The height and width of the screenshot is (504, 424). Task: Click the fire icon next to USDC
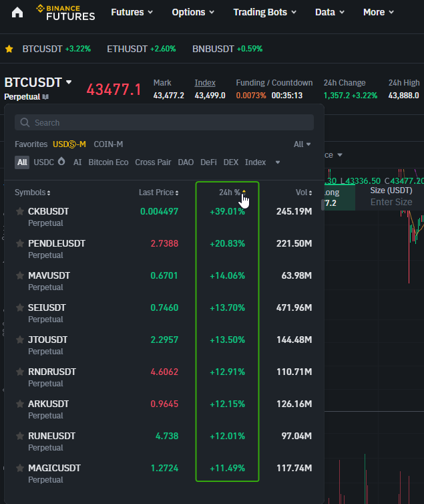[62, 162]
